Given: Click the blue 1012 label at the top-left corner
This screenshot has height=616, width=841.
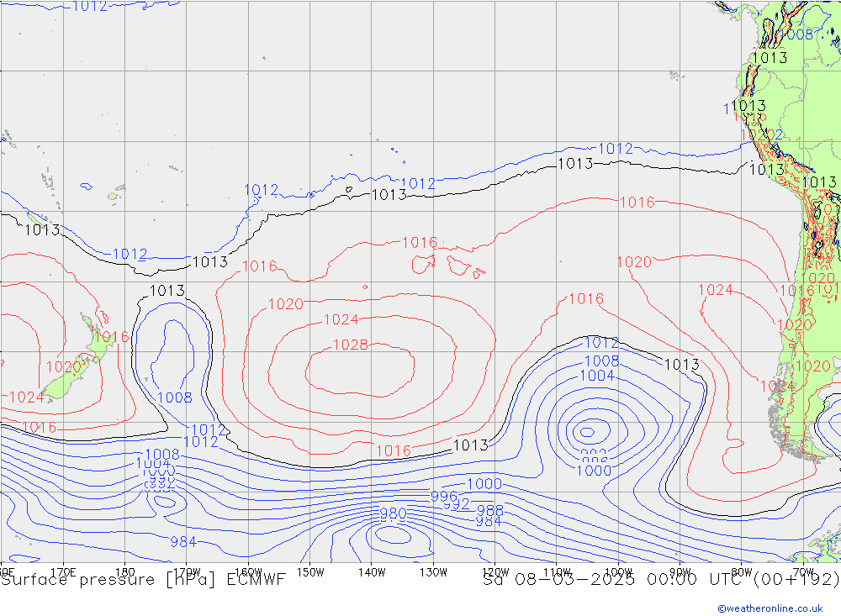Looking at the screenshot, I should [x=90, y=7].
